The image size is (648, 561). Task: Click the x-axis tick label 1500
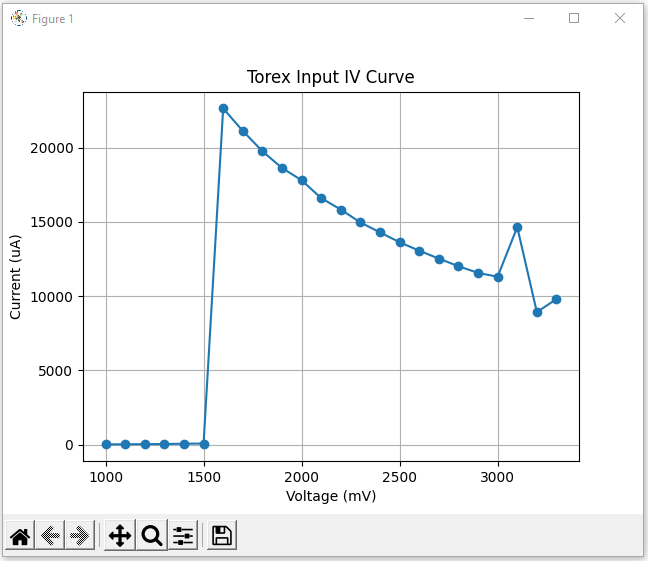click(204, 477)
